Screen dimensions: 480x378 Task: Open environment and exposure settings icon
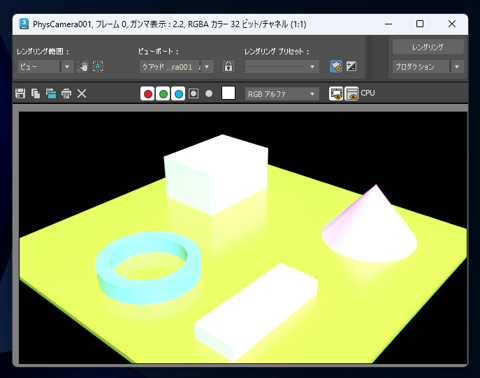coord(351,66)
